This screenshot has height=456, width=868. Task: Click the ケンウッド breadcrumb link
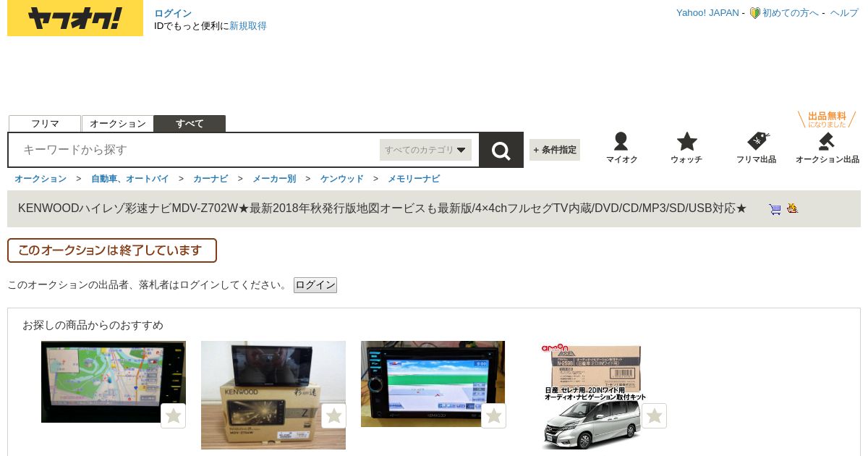[342, 179]
